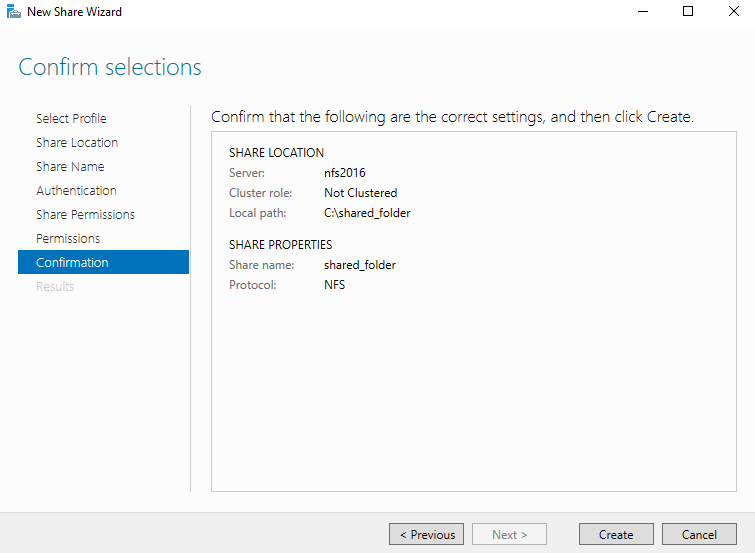Minimize the New Share Wizard window
Viewport: 755px width, 553px height.
coord(642,12)
